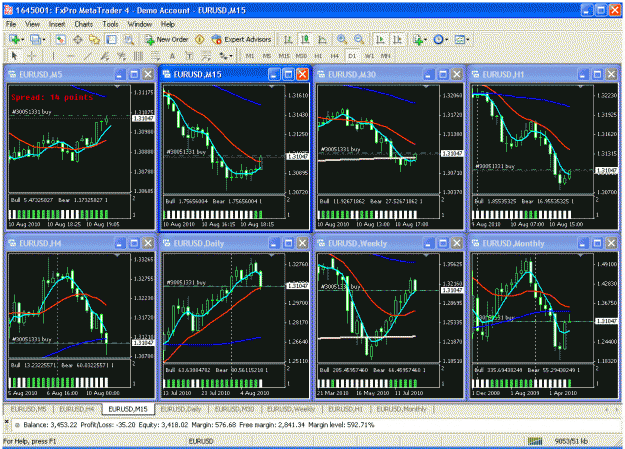
Task: Switch to the H1 timeframe button
Action: click(318, 56)
